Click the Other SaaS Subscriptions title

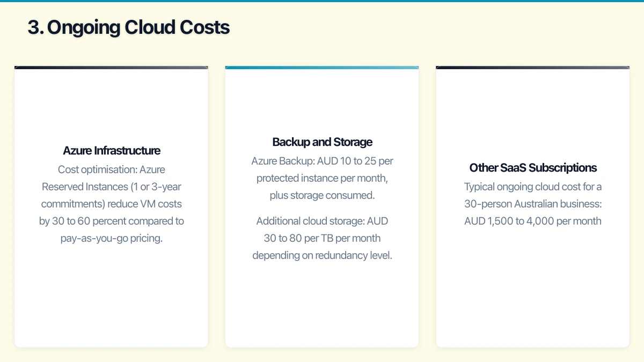[532, 167]
